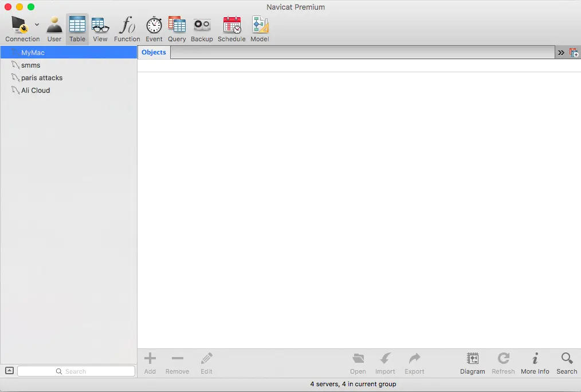581x392 pixels.
Task: Click the status text '4 servers, 4 in current group'
Action: tap(353, 384)
